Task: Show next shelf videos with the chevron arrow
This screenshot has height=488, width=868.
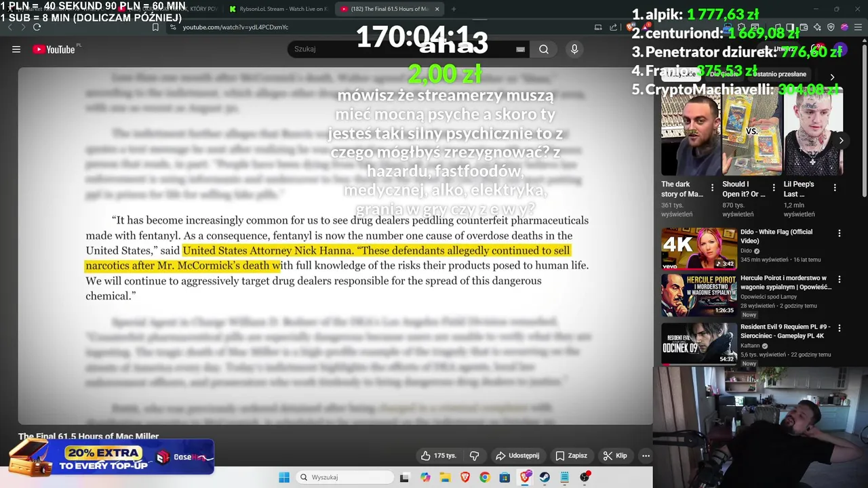Action: (x=842, y=141)
